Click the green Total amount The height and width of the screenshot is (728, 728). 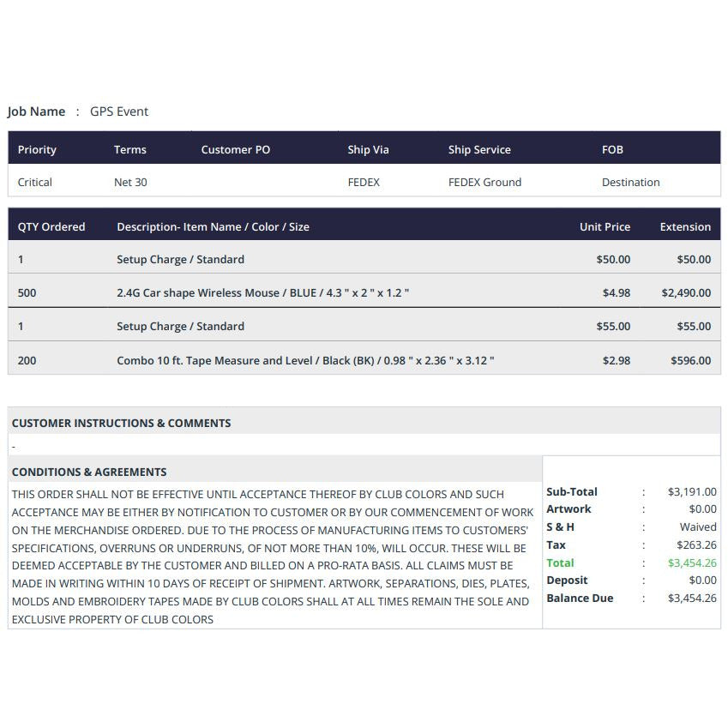[x=691, y=563]
